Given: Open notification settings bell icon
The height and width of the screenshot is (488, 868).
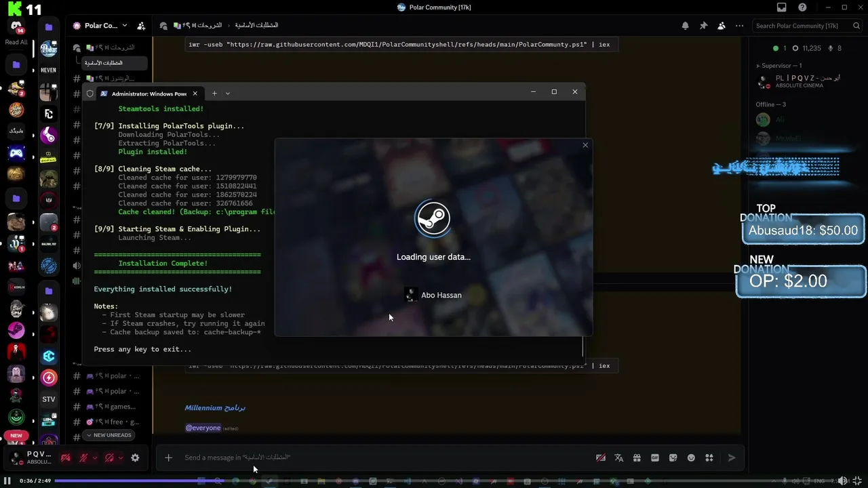Looking at the screenshot, I should (686, 26).
